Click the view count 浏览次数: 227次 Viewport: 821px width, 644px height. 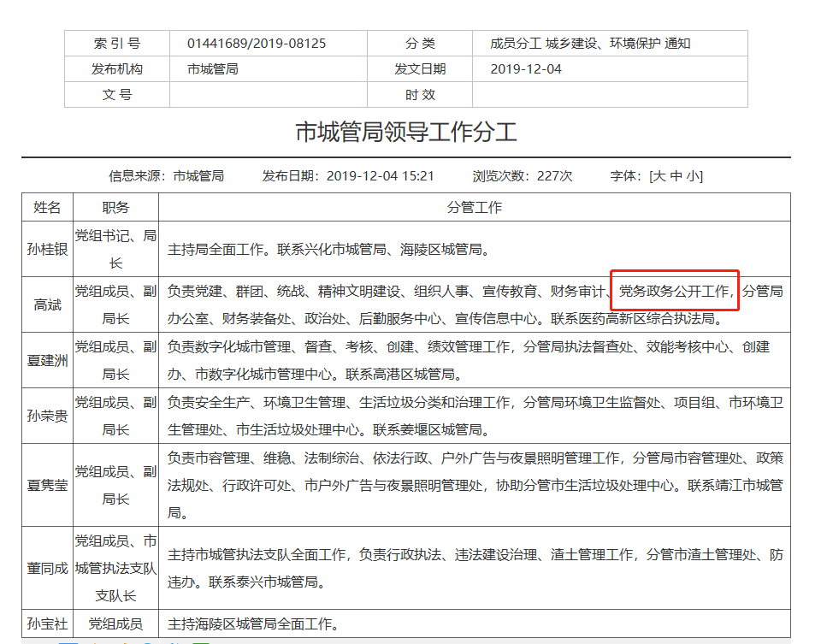point(523,176)
